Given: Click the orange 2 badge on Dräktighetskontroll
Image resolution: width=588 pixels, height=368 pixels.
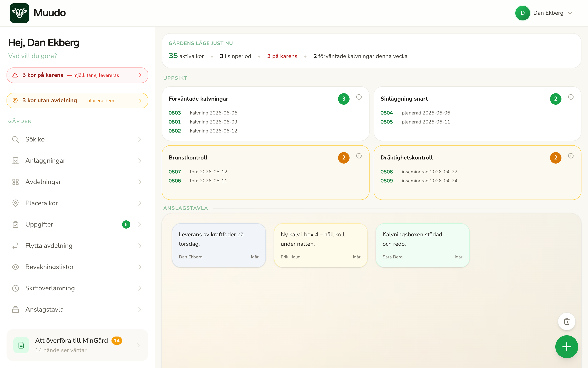Looking at the screenshot, I should 556,158.
